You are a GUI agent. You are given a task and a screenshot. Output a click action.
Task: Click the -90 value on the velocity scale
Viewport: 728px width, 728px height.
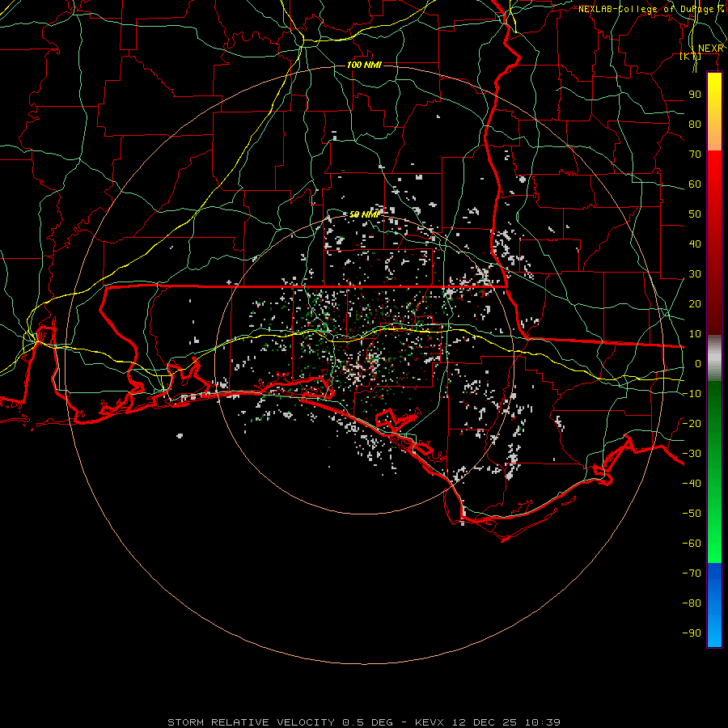tap(692, 633)
